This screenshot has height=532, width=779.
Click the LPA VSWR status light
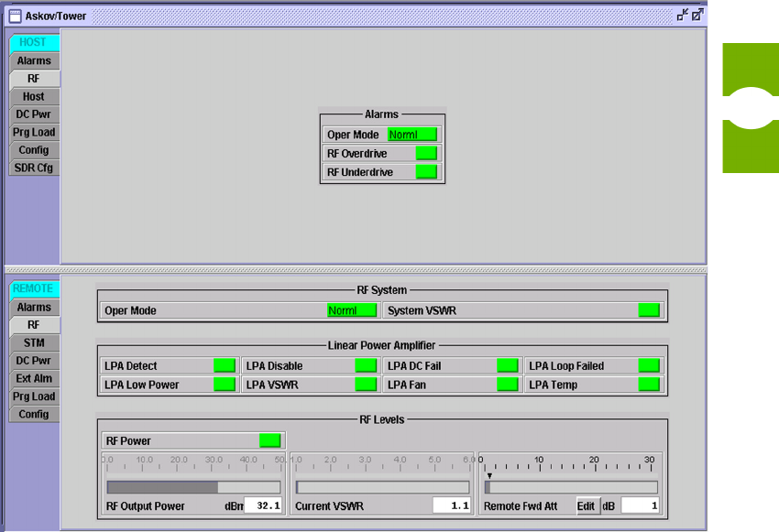pyautogui.click(x=367, y=384)
